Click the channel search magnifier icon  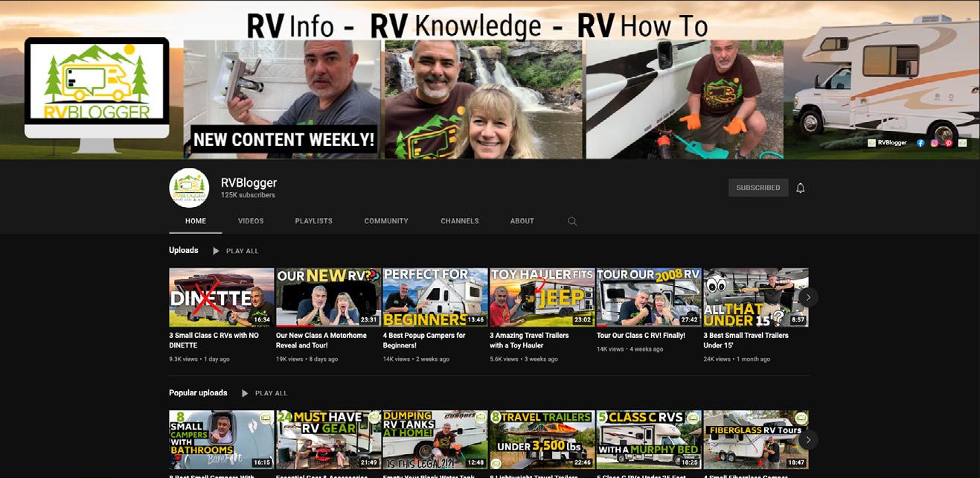click(572, 221)
